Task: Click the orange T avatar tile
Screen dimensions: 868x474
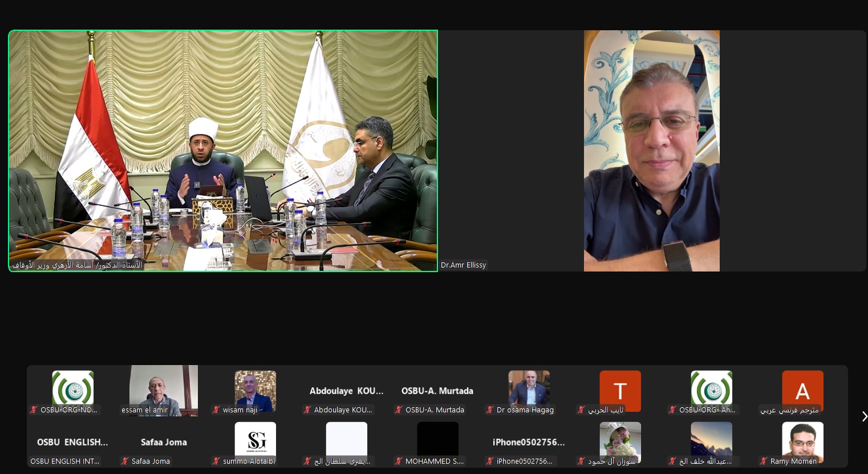Action: point(620,391)
